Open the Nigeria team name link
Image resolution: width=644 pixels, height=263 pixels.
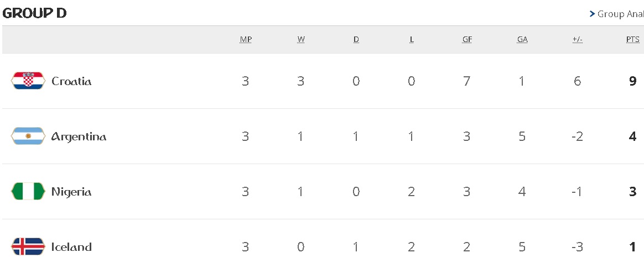tap(71, 192)
